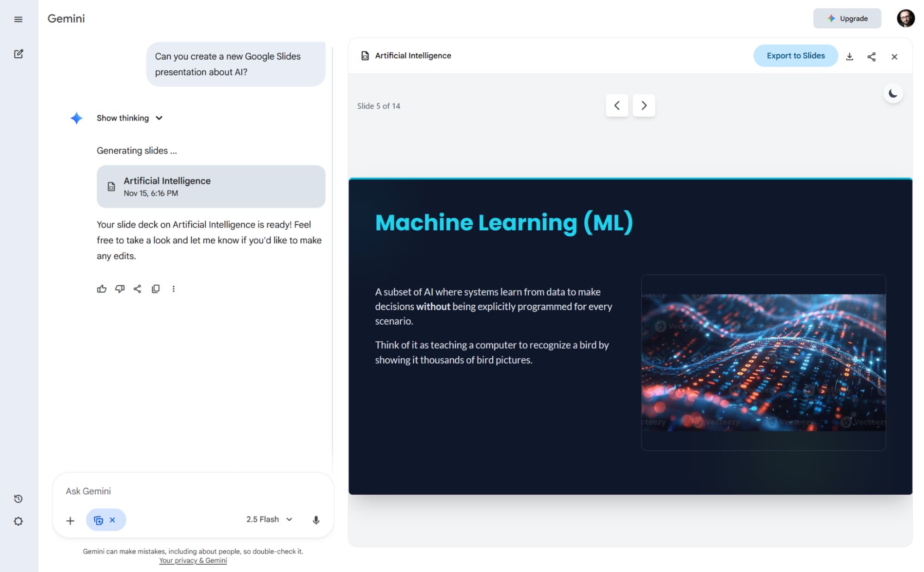Open Gemini settings
This screenshot has height=572, width=924.
click(x=18, y=521)
